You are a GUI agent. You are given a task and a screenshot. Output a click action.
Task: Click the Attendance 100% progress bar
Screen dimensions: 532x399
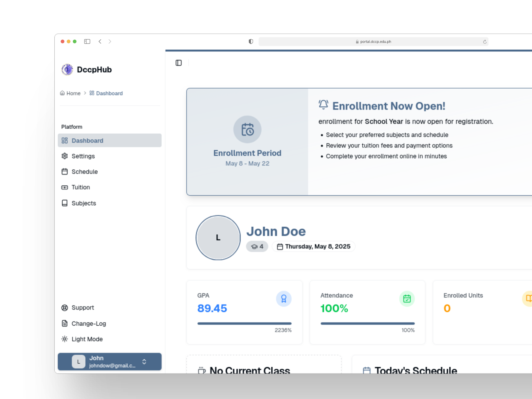367,323
